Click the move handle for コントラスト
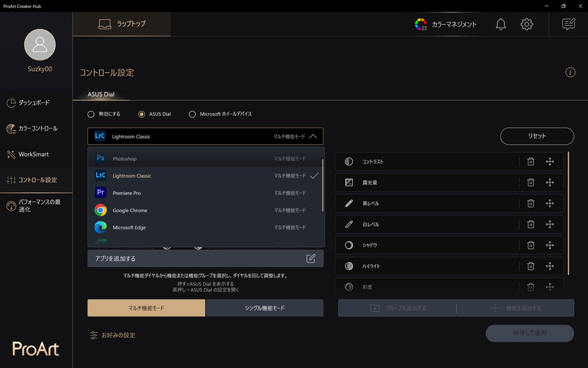Image resolution: width=588 pixels, height=368 pixels. [550, 161]
